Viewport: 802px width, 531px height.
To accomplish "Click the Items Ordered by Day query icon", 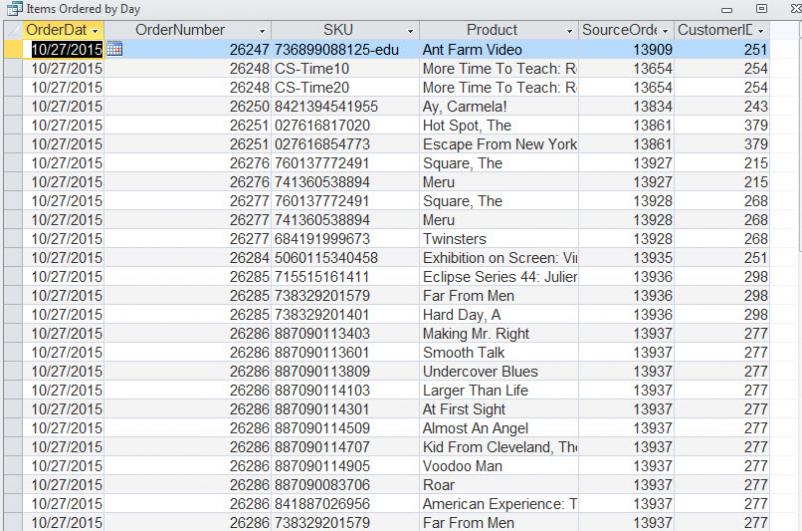I will coord(14,9).
